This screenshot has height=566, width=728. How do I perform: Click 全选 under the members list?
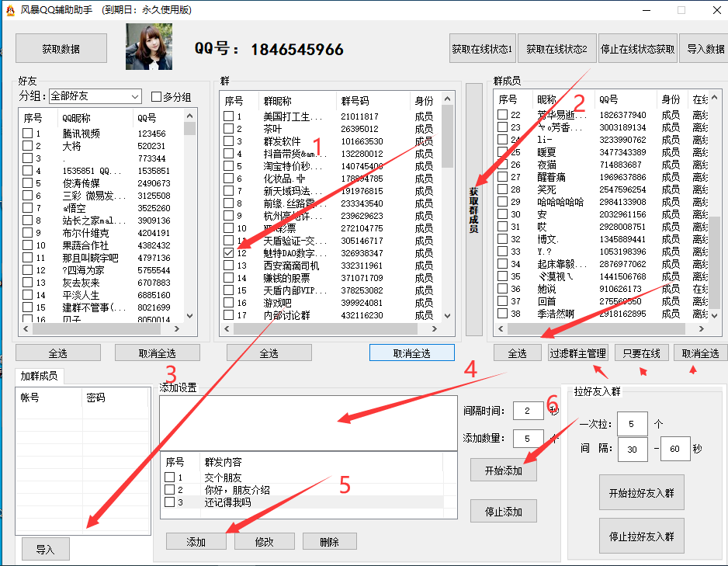(517, 353)
